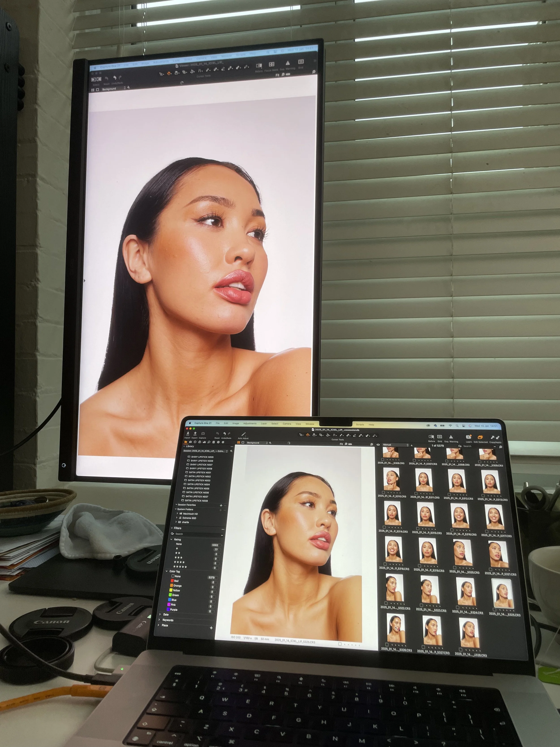
Task: Open Control Center in macOS menu bar
Action: click(x=463, y=426)
